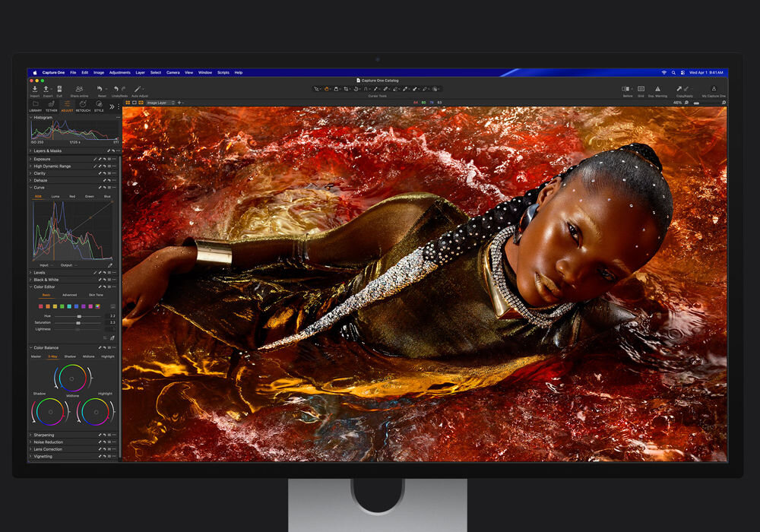Click the Midtone color balance wheel
Screen dimensions: 760x532
point(72,378)
